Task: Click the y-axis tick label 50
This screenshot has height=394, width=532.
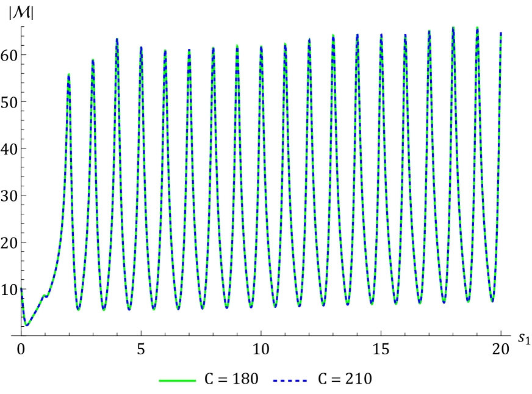Action: pyautogui.click(x=9, y=102)
